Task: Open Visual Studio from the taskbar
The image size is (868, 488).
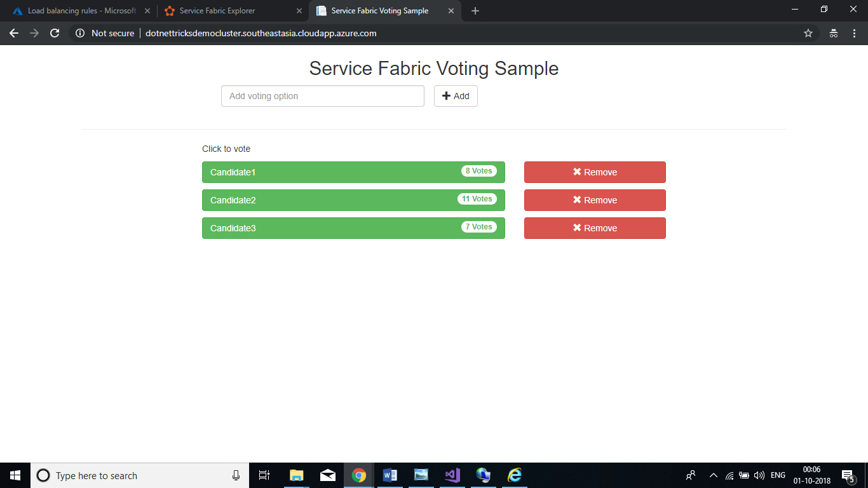Action: click(452, 475)
